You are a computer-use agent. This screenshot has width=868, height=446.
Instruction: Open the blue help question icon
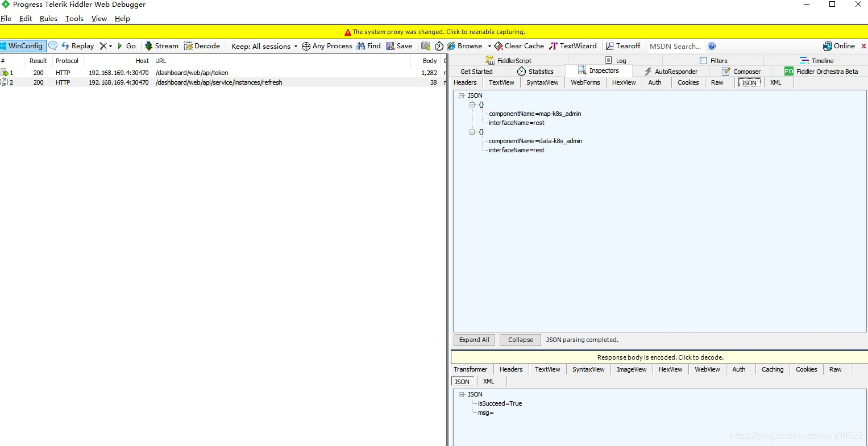pyautogui.click(x=712, y=46)
